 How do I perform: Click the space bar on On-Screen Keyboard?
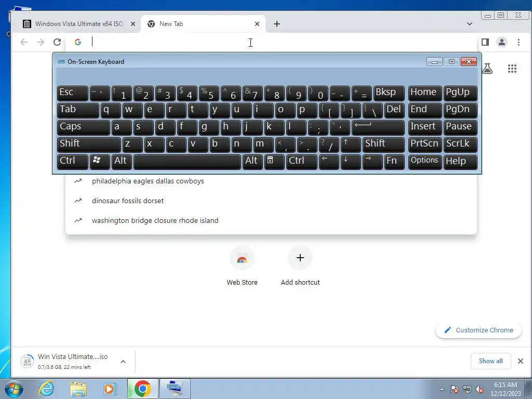point(187,162)
